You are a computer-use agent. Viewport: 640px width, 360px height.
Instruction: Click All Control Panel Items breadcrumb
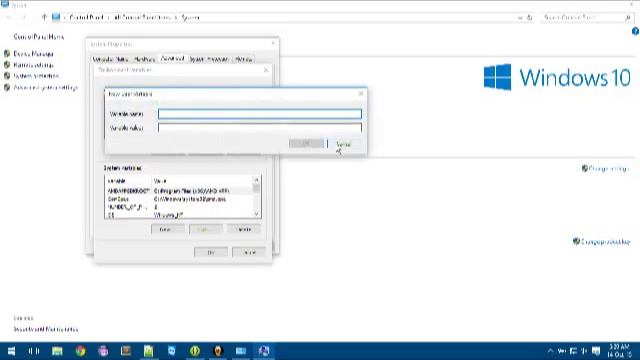[141, 18]
